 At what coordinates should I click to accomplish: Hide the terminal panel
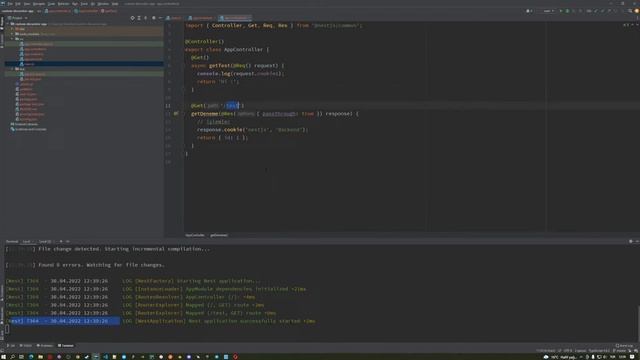(x=637, y=241)
